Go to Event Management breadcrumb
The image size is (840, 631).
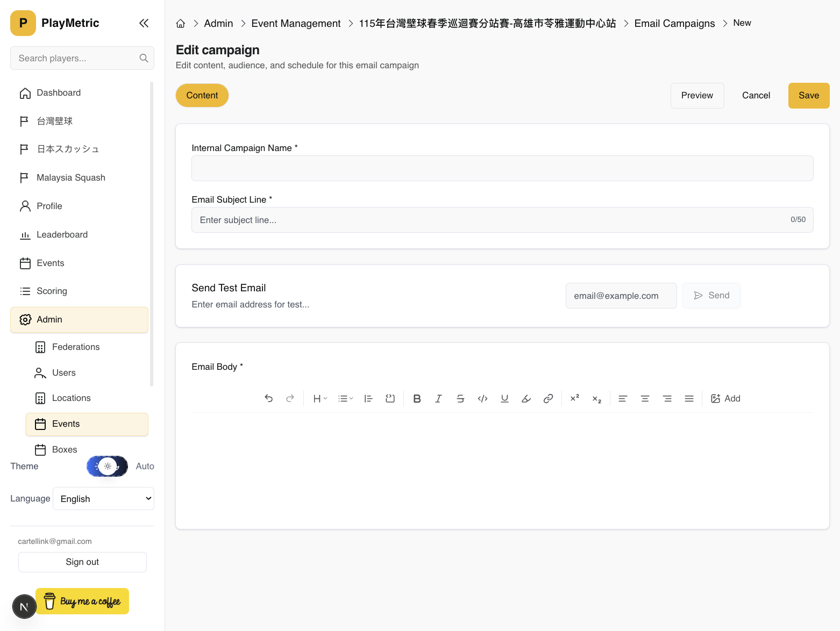tap(296, 24)
